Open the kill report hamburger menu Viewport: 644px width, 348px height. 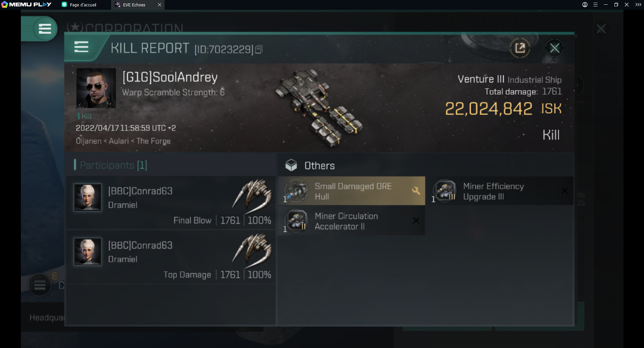81,47
